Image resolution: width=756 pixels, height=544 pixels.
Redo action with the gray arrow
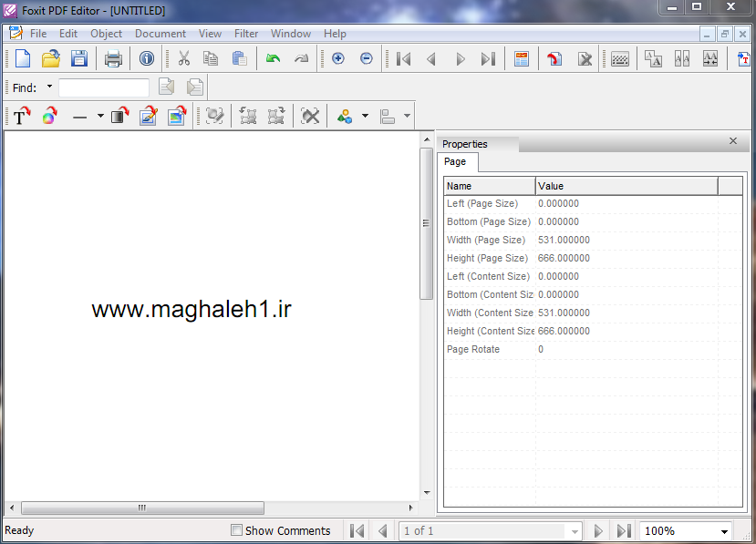click(x=301, y=59)
